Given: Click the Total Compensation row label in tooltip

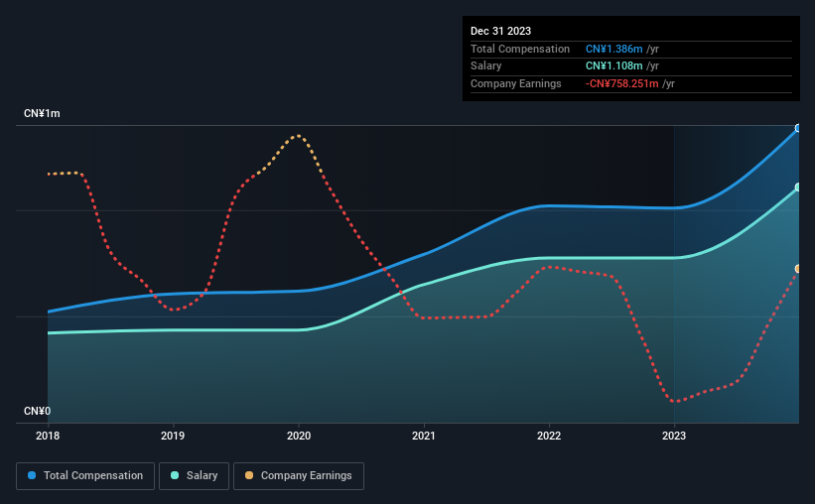Looking at the screenshot, I should click(x=520, y=49).
